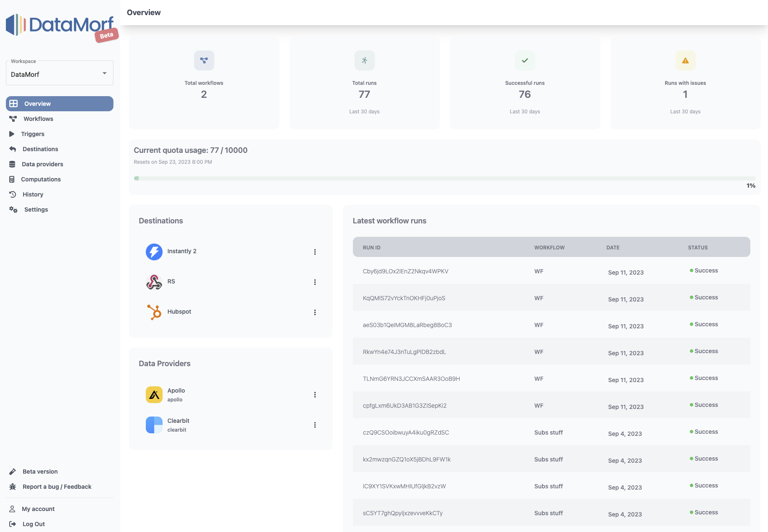Click the Triggers play icon
768x532 pixels.
pos(12,134)
